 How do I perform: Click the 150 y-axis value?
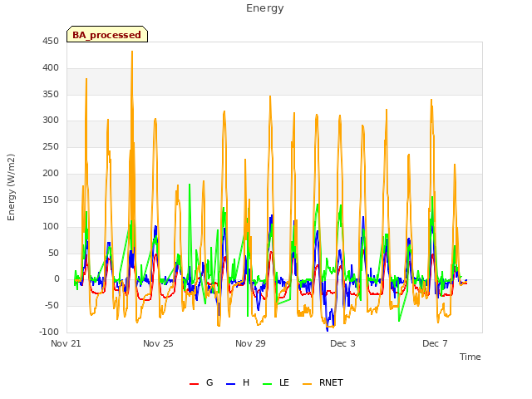tap(51, 199)
